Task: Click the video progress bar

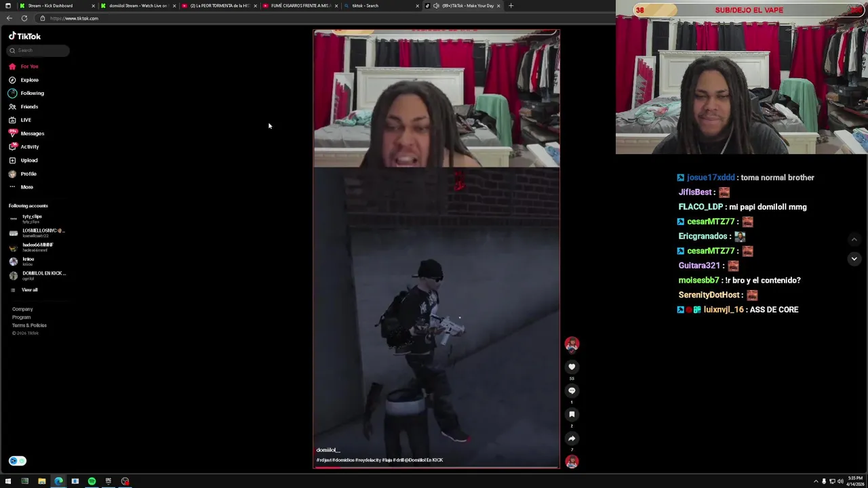Action: (436, 467)
